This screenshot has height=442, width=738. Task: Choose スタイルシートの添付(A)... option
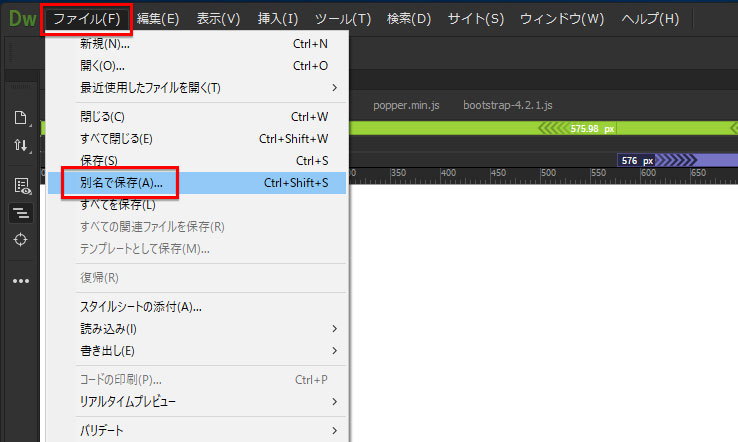141,307
